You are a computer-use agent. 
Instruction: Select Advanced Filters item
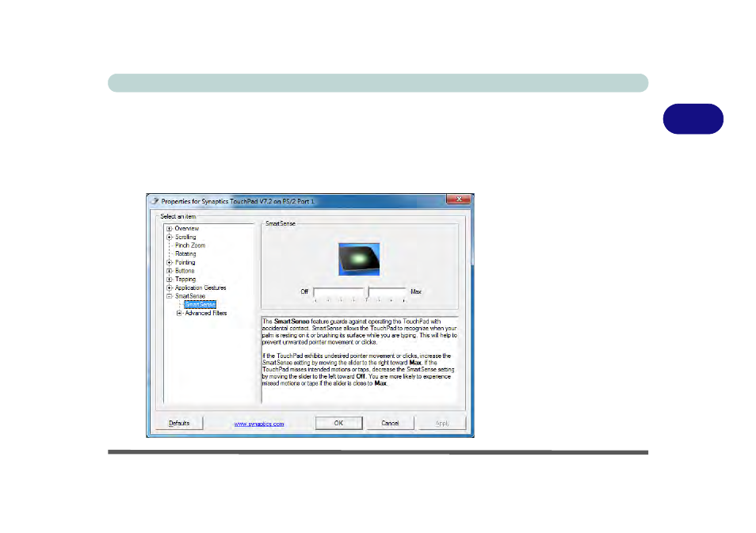coord(206,314)
